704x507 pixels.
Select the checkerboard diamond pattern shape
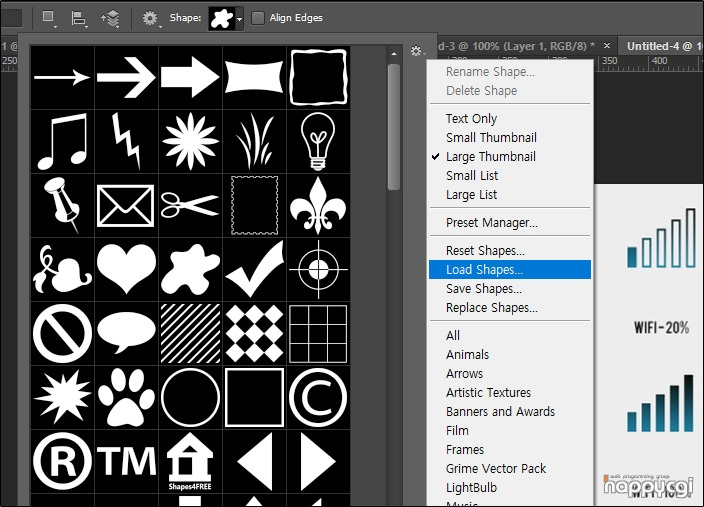255,333
